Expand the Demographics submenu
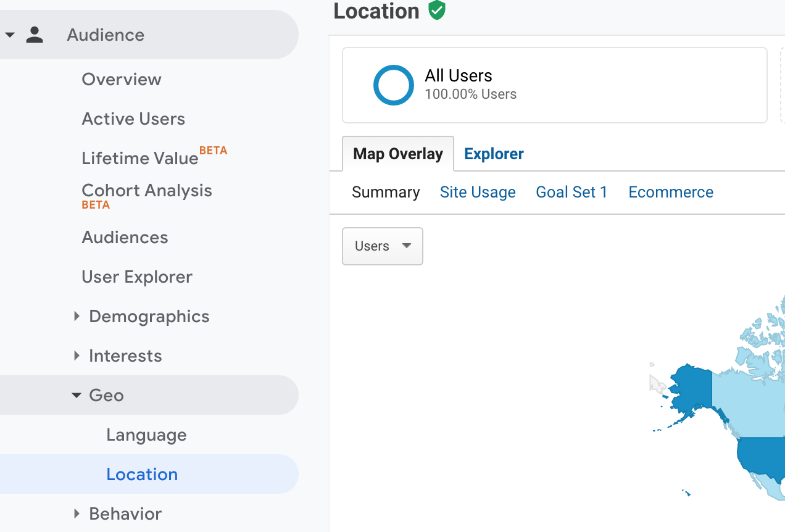 tap(77, 316)
